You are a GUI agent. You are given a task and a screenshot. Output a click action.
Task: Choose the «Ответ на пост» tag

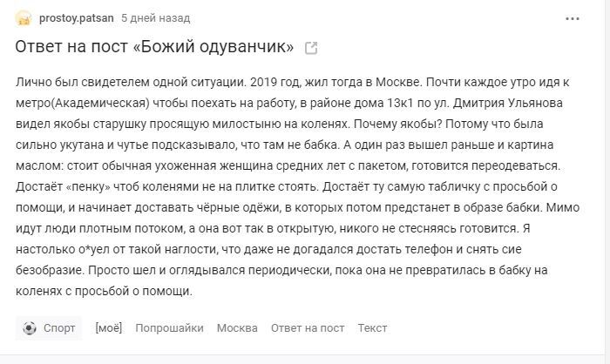(308, 328)
